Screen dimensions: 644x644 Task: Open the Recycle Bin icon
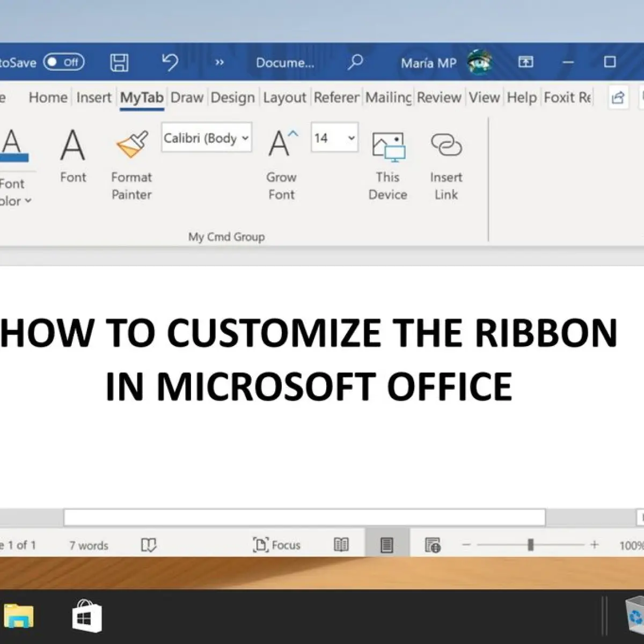[635, 616]
